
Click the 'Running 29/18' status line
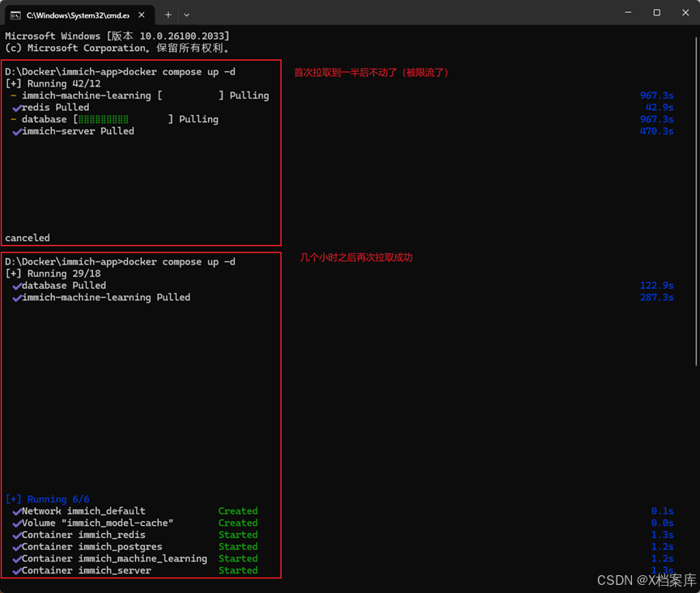(53, 273)
